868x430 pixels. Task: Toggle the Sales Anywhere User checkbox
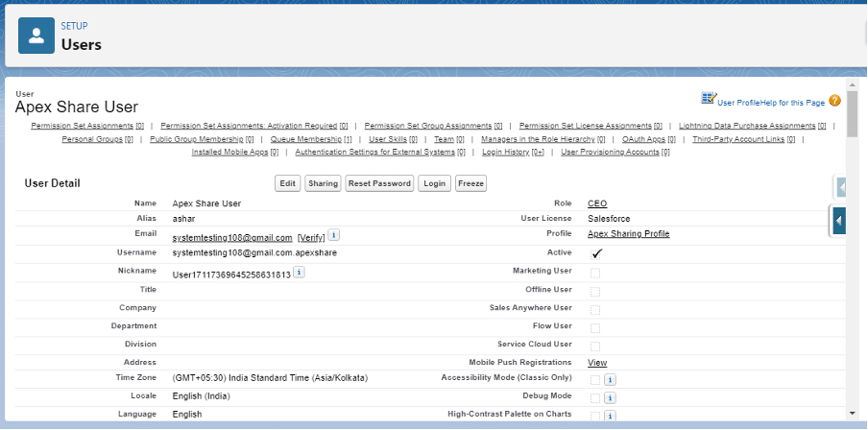point(595,310)
